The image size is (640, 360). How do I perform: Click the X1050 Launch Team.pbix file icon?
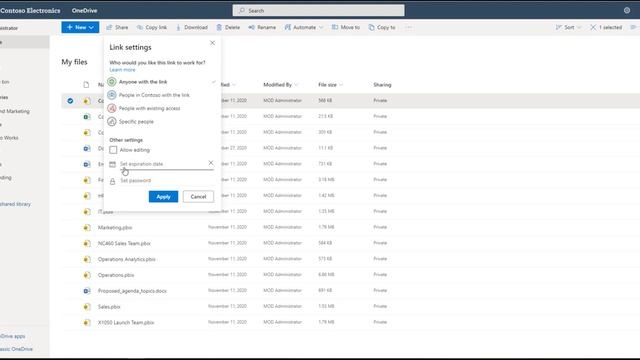pyautogui.click(x=87, y=322)
